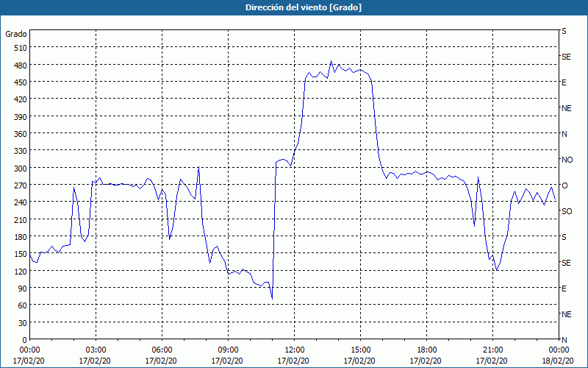Click the 09:00 time axis label

pos(228,350)
